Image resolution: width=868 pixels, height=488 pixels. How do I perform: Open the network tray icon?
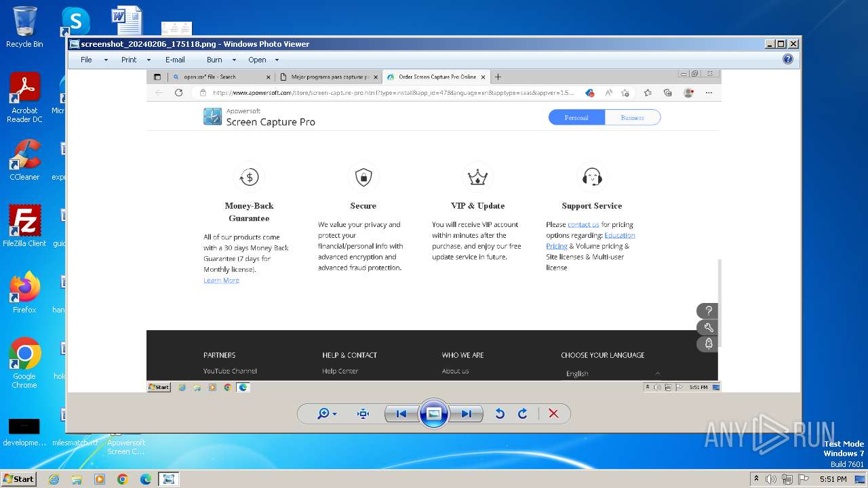pyautogui.click(x=787, y=479)
